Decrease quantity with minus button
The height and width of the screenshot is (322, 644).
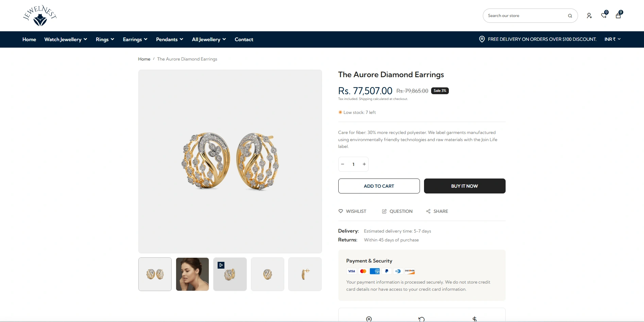coord(343,164)
